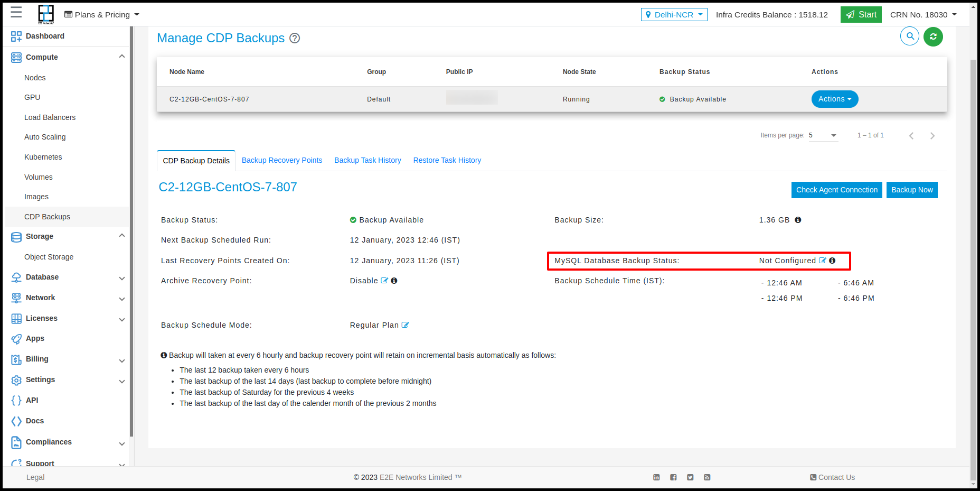Edit Archive Recovery Point via pencil icon
Viewport: 980px width, 491px height.
(384, 281)
